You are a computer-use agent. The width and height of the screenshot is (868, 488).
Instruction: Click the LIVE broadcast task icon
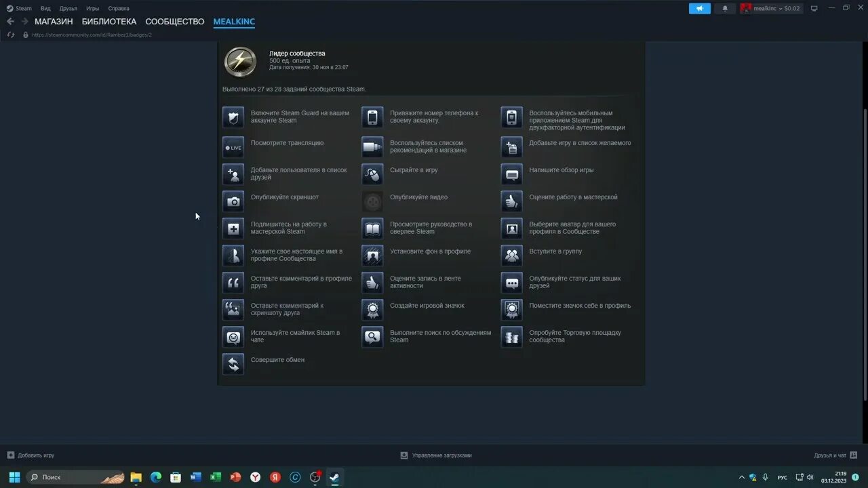pyautogui.click(x=233, y=147)
